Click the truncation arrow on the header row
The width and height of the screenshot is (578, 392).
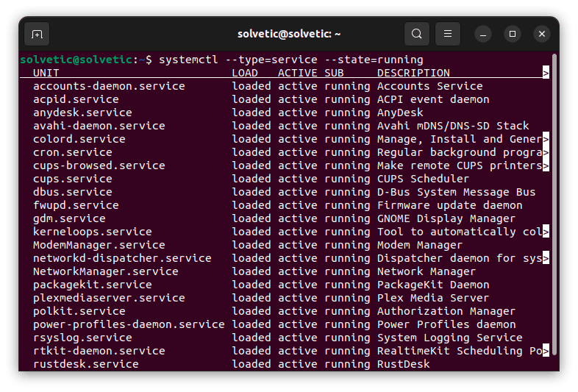pyautogui.click(x=546, y=73)
